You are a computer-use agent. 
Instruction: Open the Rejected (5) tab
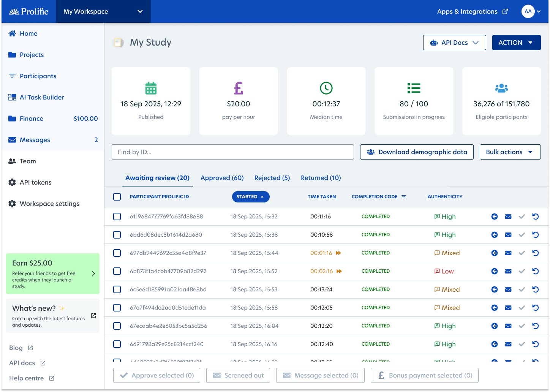pyautogui.click(x=272, y=178)
